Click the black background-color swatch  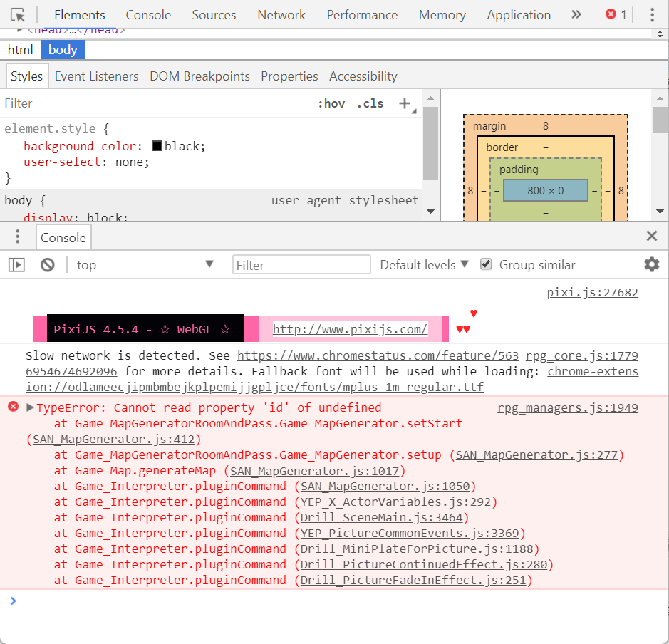point(157,146)
